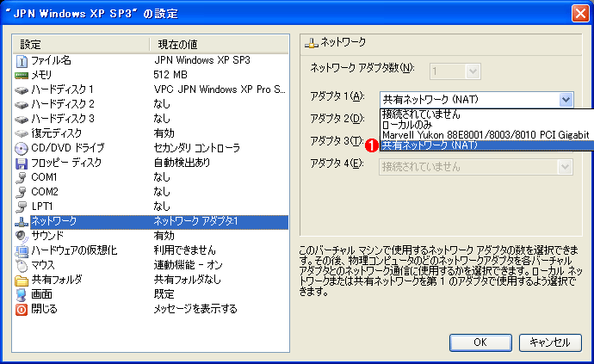Click the マウス mouse icon

[22, 266]
